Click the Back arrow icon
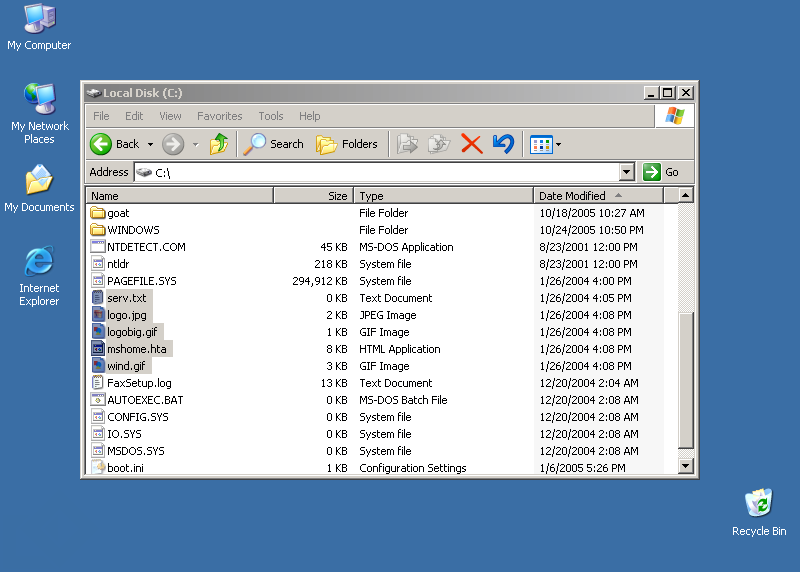 pyautogui.click(x=101, y=144)
